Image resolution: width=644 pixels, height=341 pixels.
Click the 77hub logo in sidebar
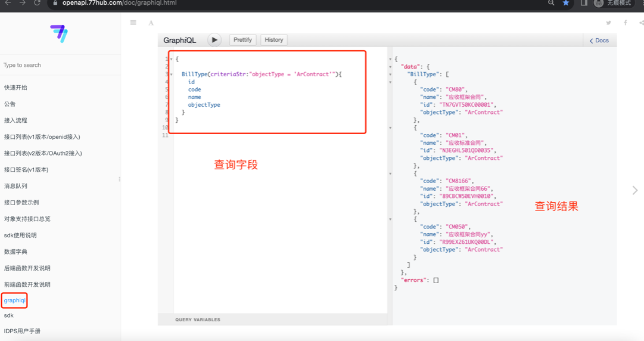(59, 33)
